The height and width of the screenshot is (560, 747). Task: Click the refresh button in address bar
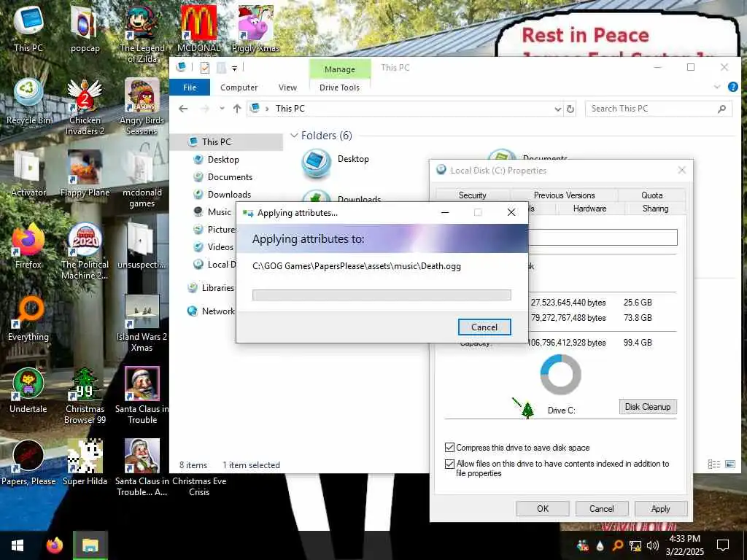pos(570,109)
